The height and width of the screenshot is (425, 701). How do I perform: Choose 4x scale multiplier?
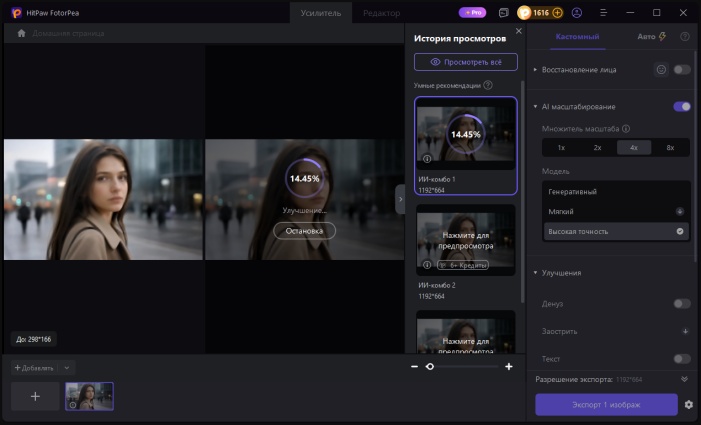[634, 147]
